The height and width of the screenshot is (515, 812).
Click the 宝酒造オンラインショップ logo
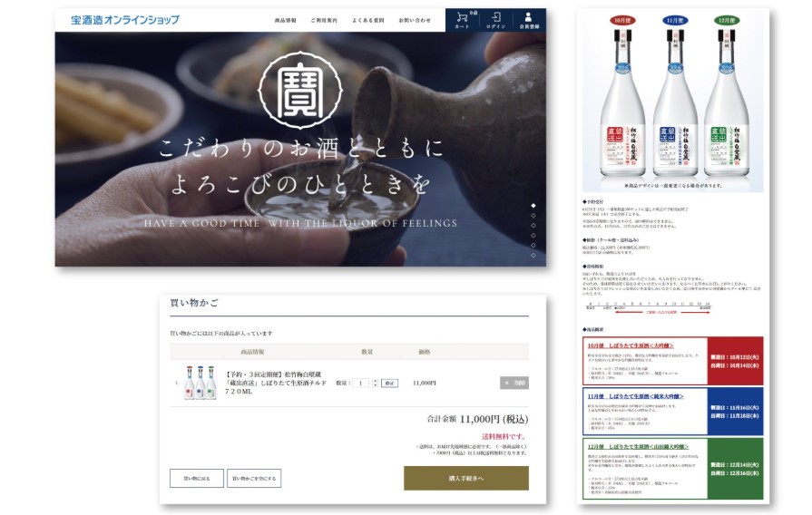125,20
